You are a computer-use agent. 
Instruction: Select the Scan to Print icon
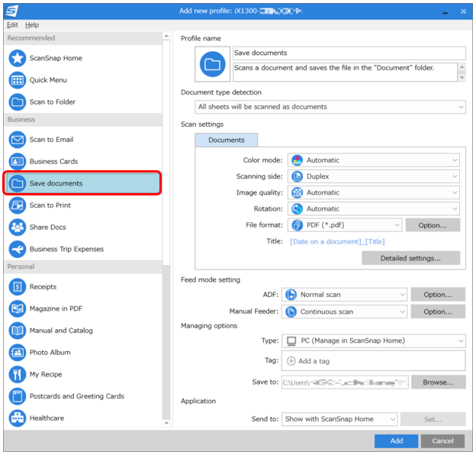(x=18, y=205)
